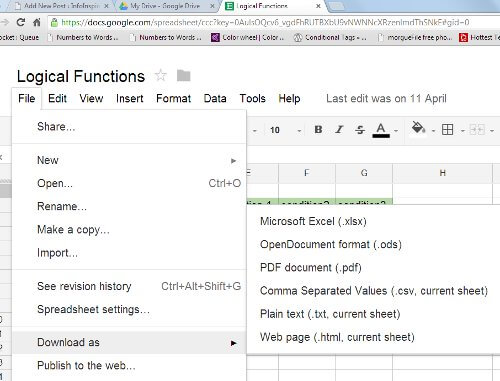Image resolution: width=500 pixels, height=381 pixels.
Task: Open the Hottest bookmark
Action: (x=480, y=38)
